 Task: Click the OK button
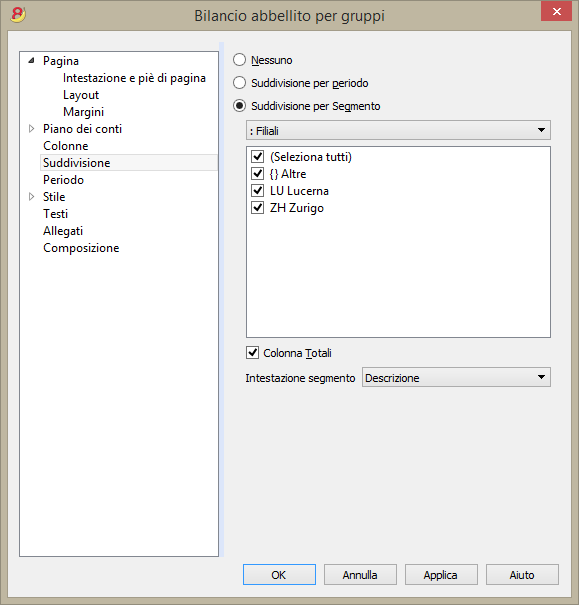pos(279,575)
